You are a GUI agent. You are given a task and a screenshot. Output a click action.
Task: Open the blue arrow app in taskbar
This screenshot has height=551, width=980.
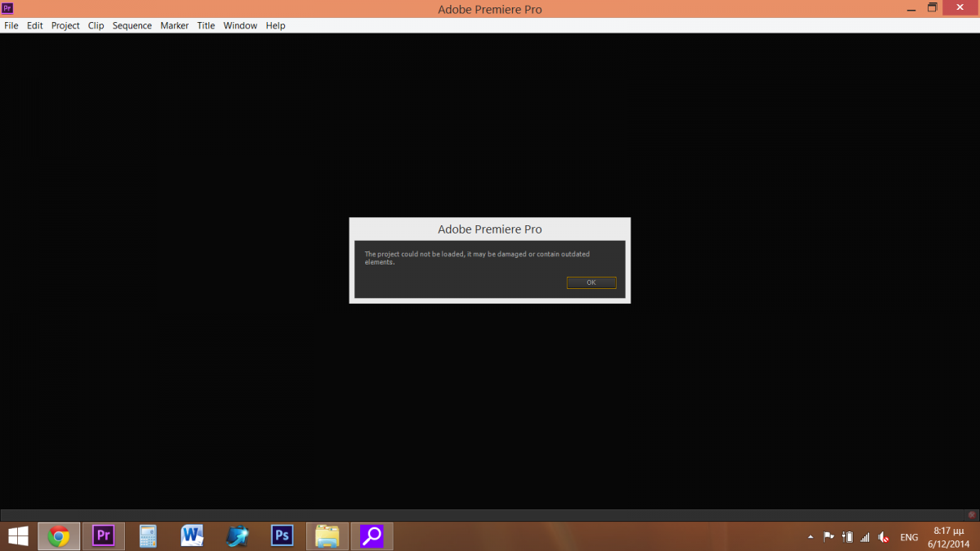click(x=237, y=536)
